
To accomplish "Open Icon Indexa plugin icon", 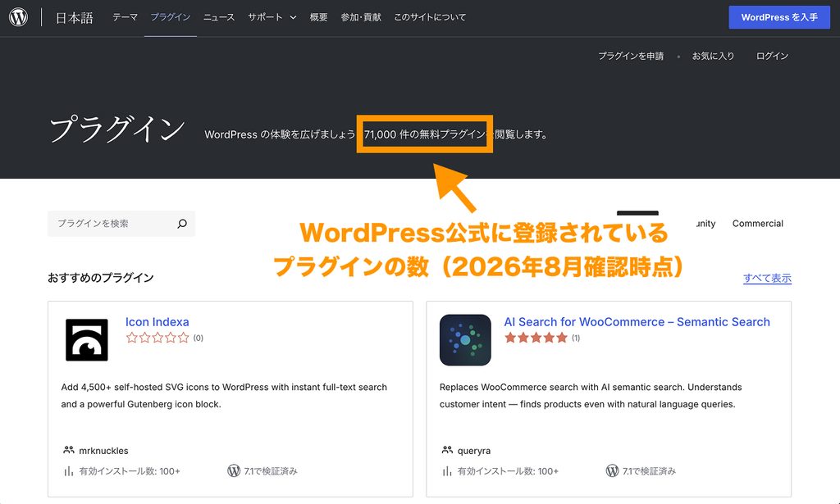I will click(87, 340).
